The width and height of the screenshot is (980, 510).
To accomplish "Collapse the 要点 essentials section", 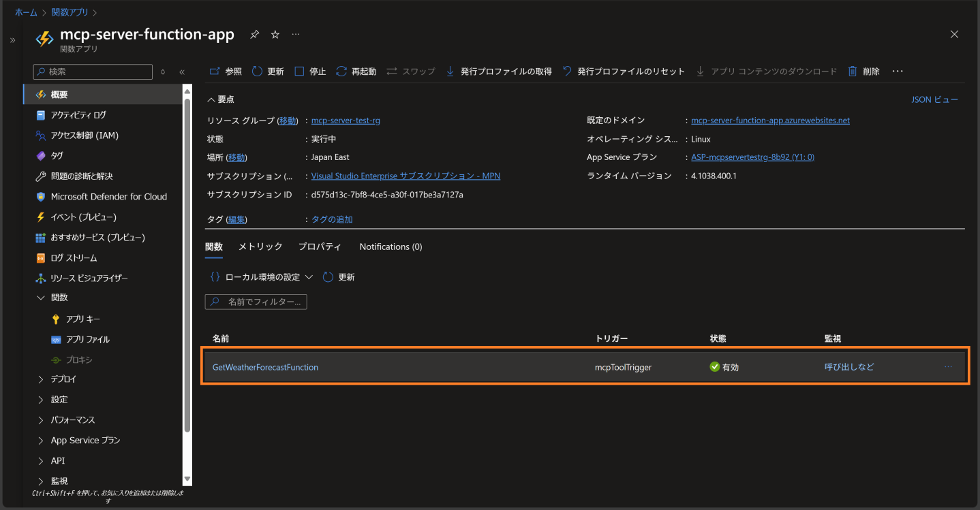I will click(221, 99).
